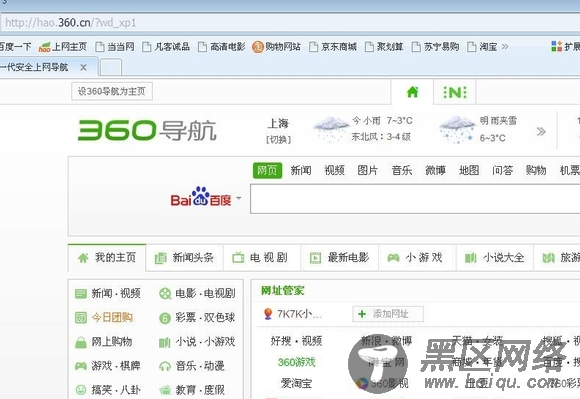Open the 淘宝 bookmark
The height and width of the screenshot is (399, 580).
[483, 47]
